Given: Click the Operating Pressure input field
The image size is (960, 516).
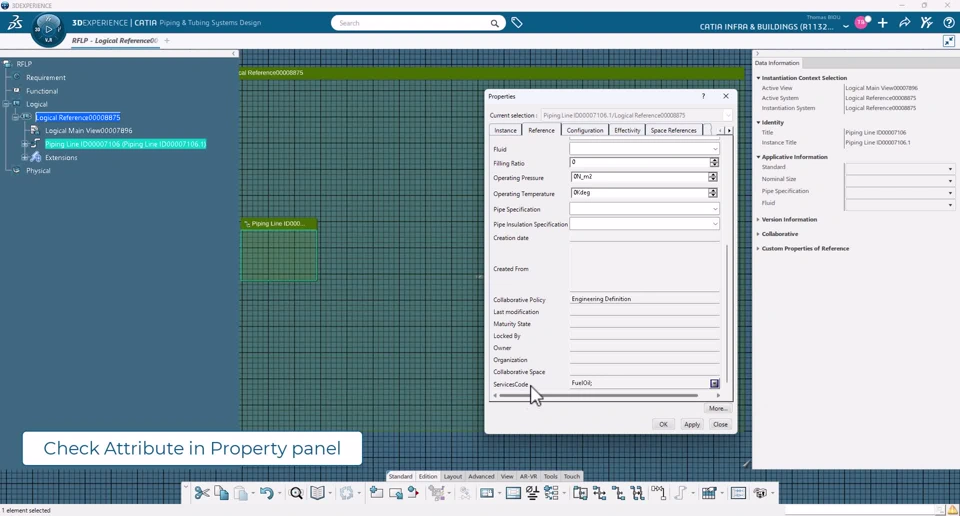Looking at the screenshot, I should point(640,177).
